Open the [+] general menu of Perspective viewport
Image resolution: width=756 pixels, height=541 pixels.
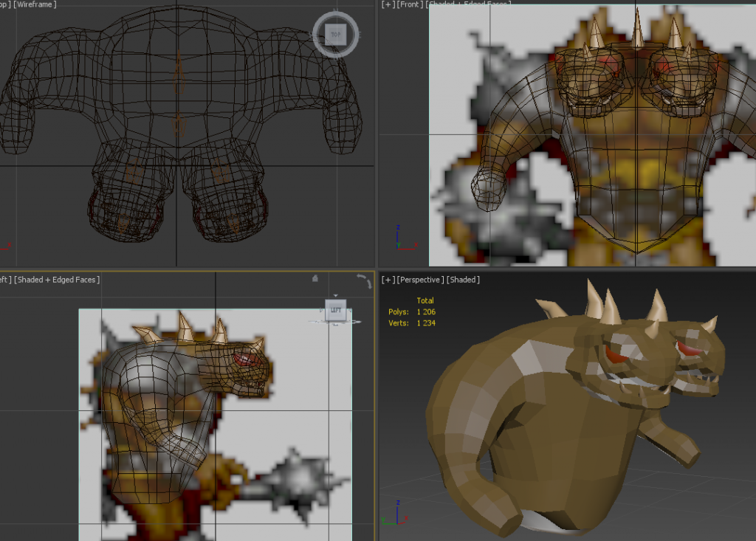[x=388, y=280]
